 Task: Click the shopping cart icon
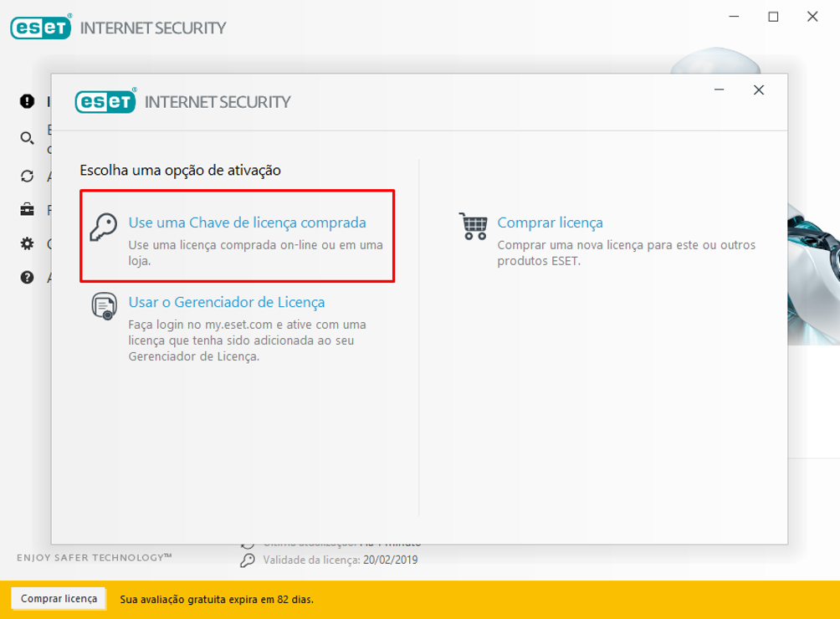click(x=473, y=227)
